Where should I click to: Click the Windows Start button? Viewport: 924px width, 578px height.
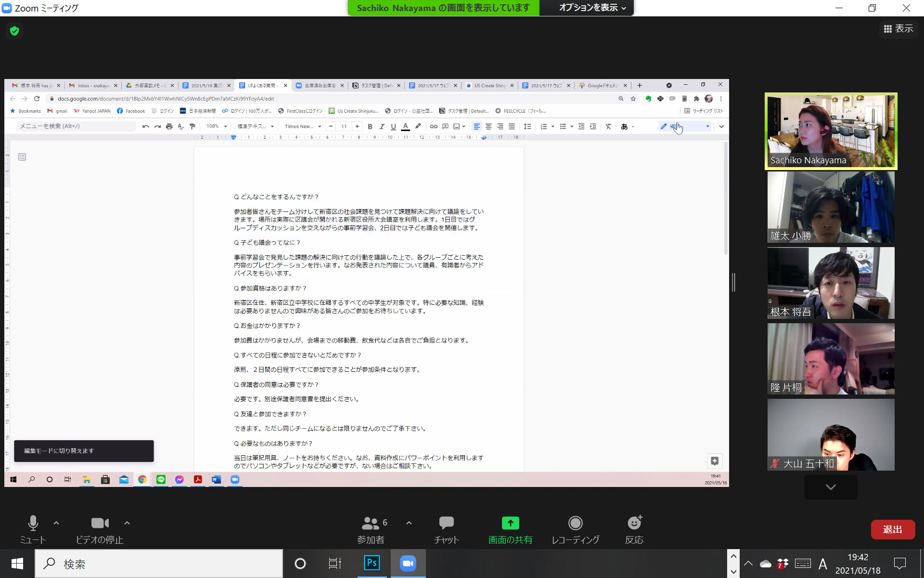pos(17,564)
